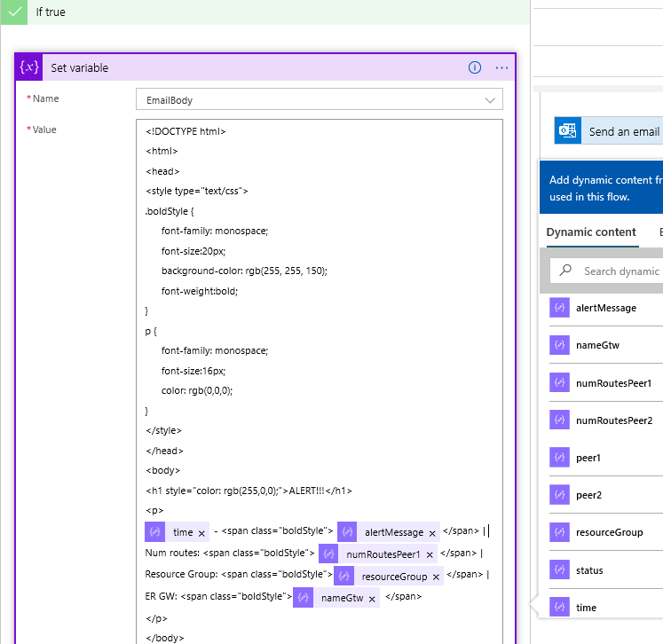Click the magnifier in dynamic content search
Screen dimensions: 663x644
[x=565, y=271]
